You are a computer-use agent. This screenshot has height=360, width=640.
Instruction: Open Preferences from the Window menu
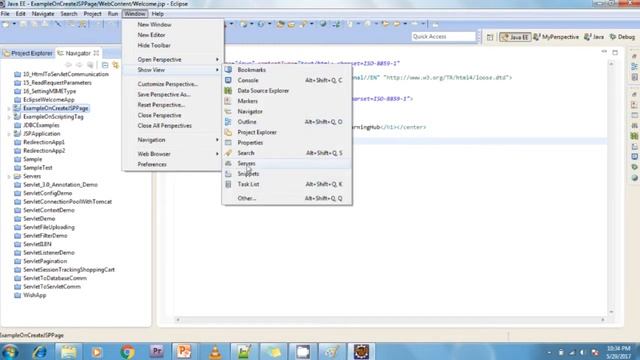coord(173,164)
